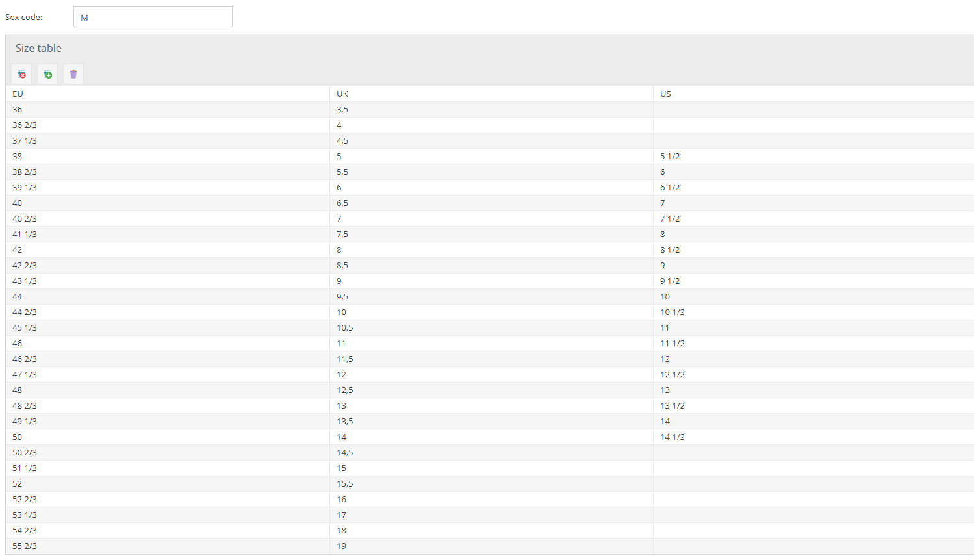Select US cell '14 1/2'
Viewport: 974px width, 560px height.
[814, 437]
